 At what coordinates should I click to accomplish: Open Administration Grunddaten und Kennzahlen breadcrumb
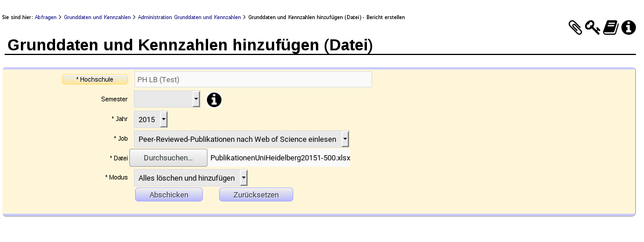point(189,17)
